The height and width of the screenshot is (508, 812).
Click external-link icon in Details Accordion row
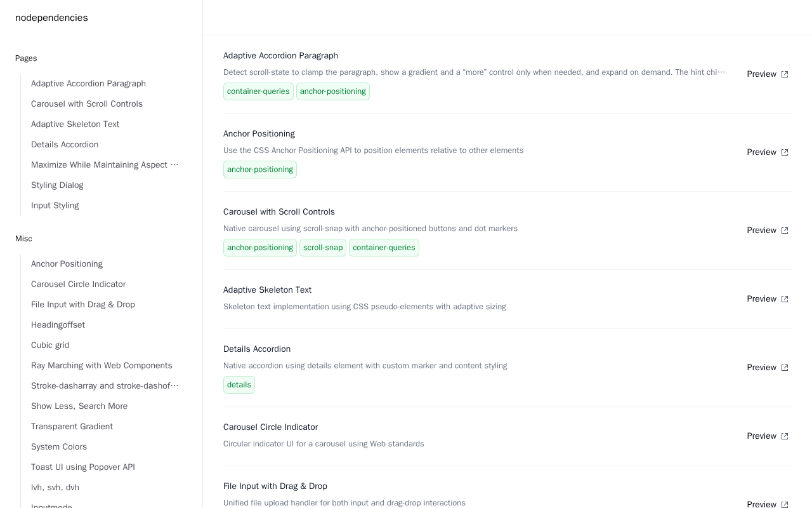(x=785, y=368)
